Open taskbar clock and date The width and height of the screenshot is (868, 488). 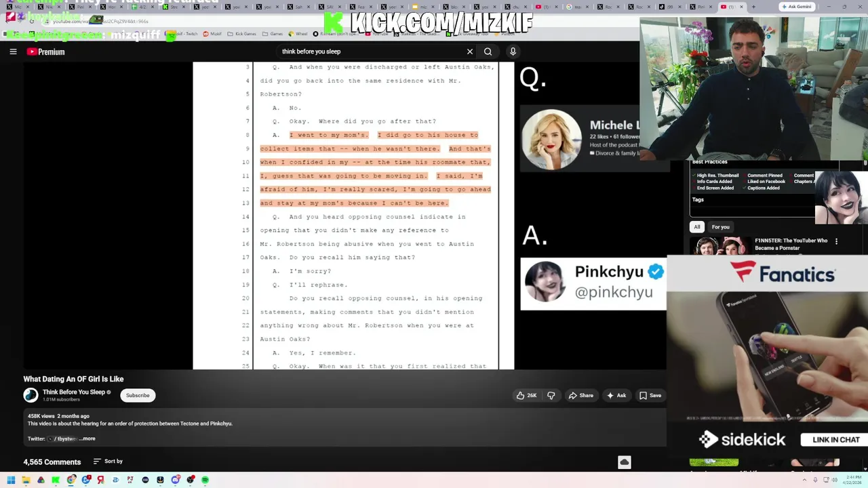click(853, 480)
